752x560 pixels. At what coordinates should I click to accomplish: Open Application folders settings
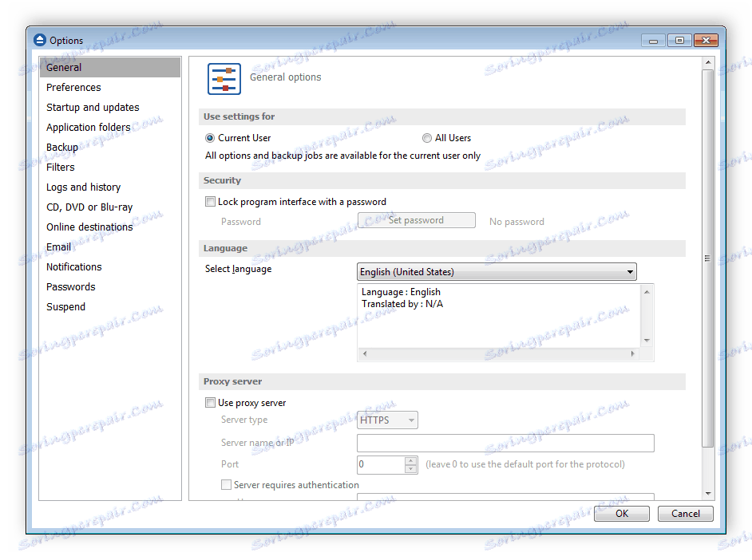(x=110, y=128)
